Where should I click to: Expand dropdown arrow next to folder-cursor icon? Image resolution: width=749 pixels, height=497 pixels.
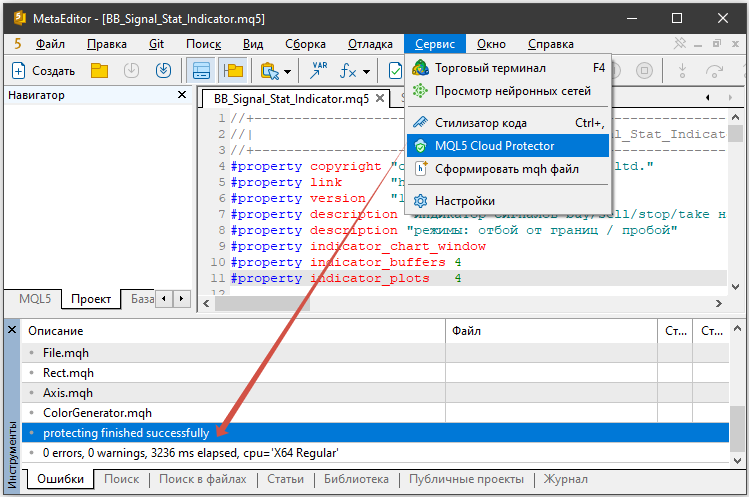[288, 72]
